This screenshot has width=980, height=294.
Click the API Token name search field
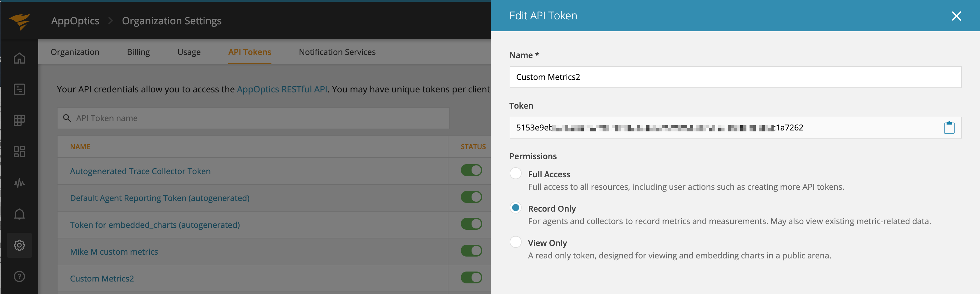[253, 118]
